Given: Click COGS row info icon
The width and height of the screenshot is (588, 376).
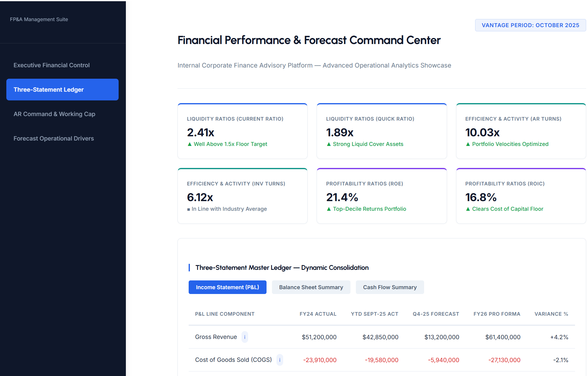Looking at the screenshot, I should [280, 360].
